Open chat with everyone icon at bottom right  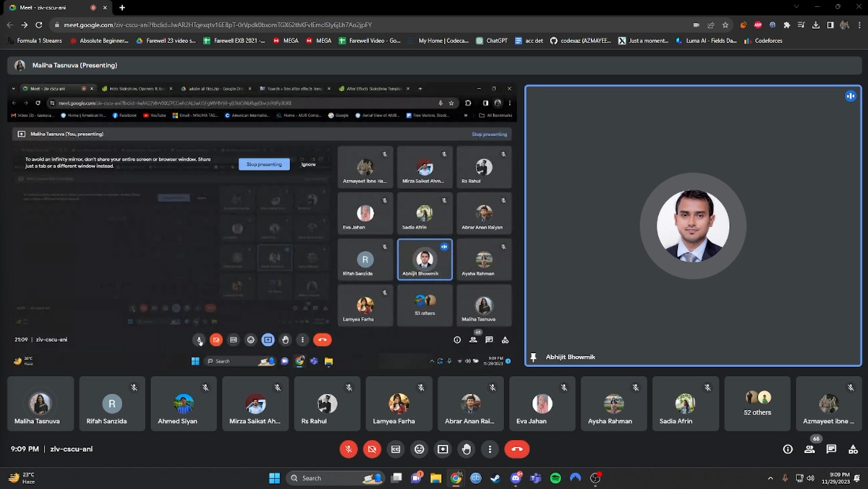coord(831,449)
